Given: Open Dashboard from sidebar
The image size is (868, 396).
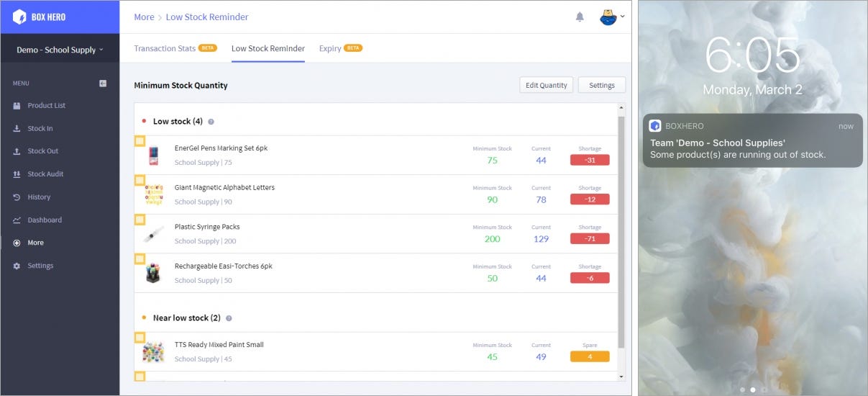Looking at the screenshot, I should point(45,220).
